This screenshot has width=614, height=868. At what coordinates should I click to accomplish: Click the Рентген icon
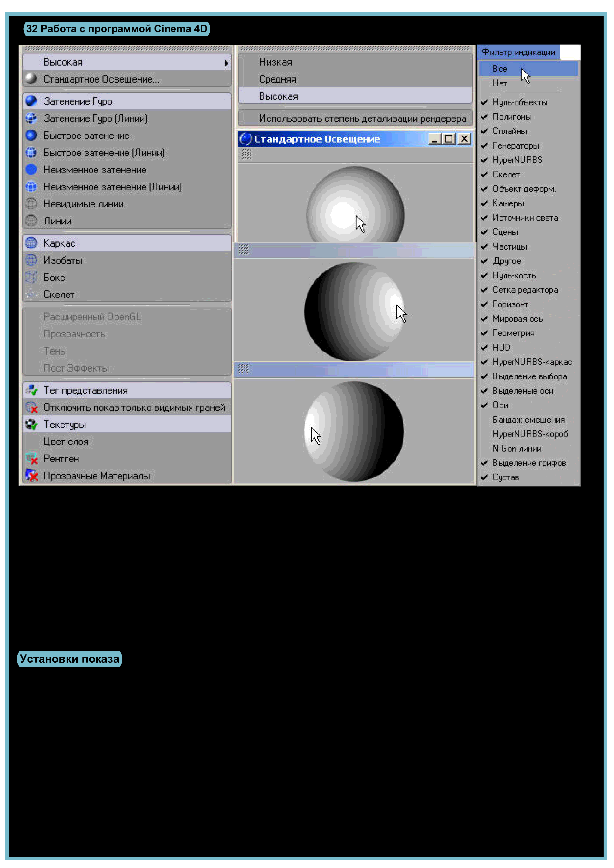(x=31, y=458)
